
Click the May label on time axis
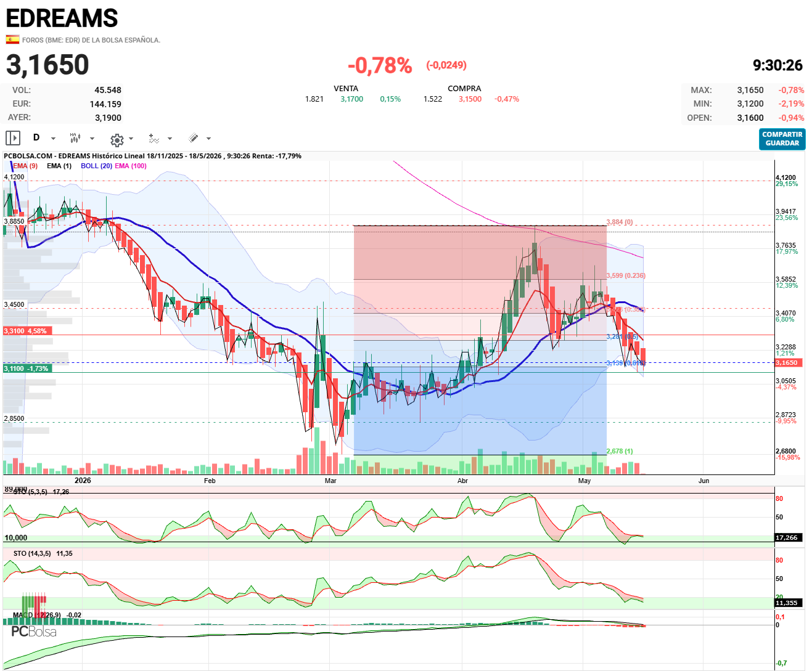pos(584,481)
